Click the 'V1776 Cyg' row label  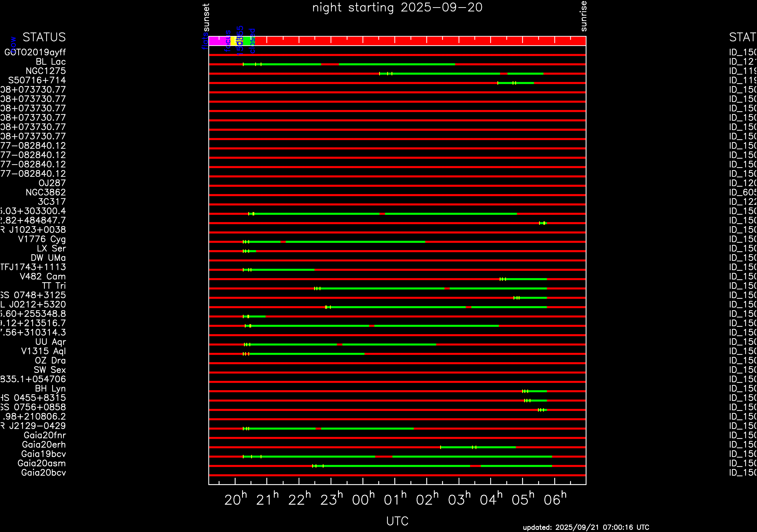[x=42, y=239]
